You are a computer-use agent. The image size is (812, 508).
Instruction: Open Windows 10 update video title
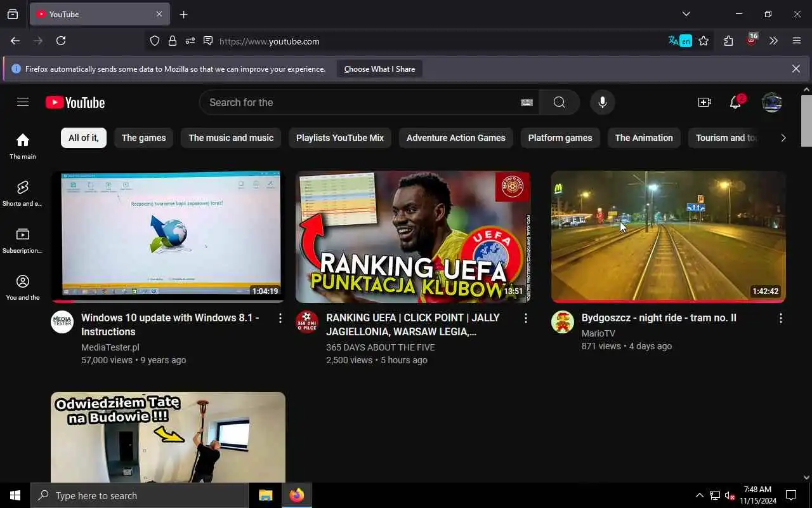coord(170,324)
